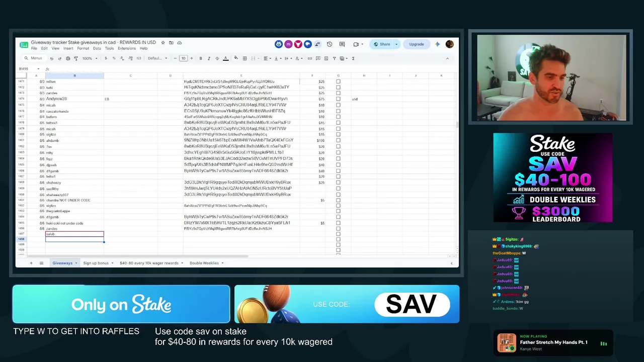This screenshot has height=362, width=644.
Task: Open the Insert menu
Action: [68, 48]
